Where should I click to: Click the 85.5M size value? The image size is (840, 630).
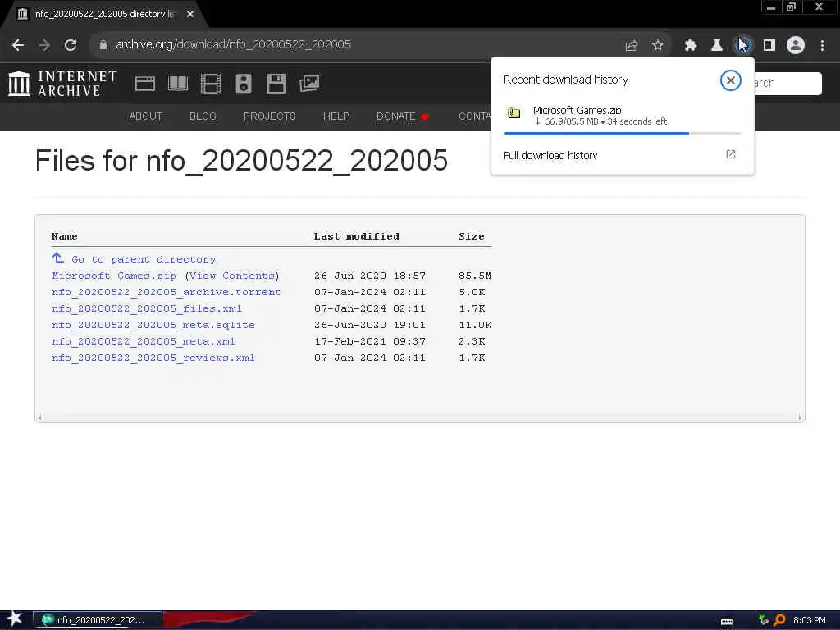coord(475,276)
